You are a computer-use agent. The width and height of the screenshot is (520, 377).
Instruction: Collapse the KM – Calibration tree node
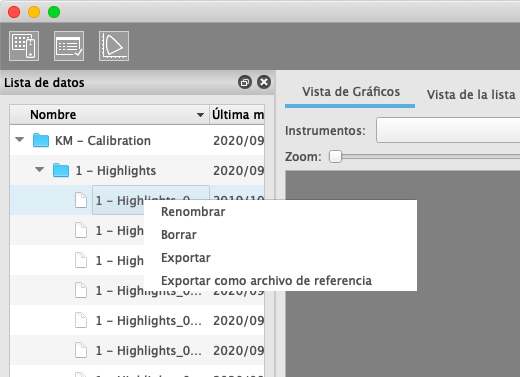coord(20,140)
